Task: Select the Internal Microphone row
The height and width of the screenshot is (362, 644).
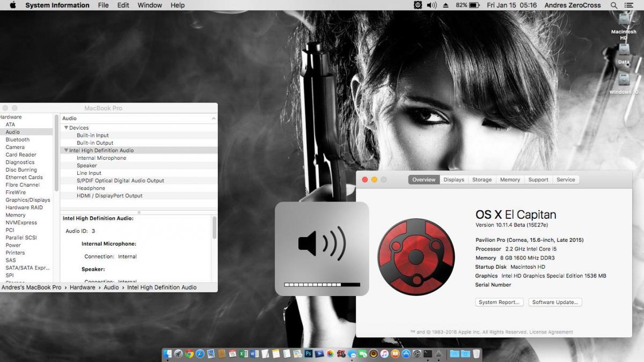Action: pos(139,158)
